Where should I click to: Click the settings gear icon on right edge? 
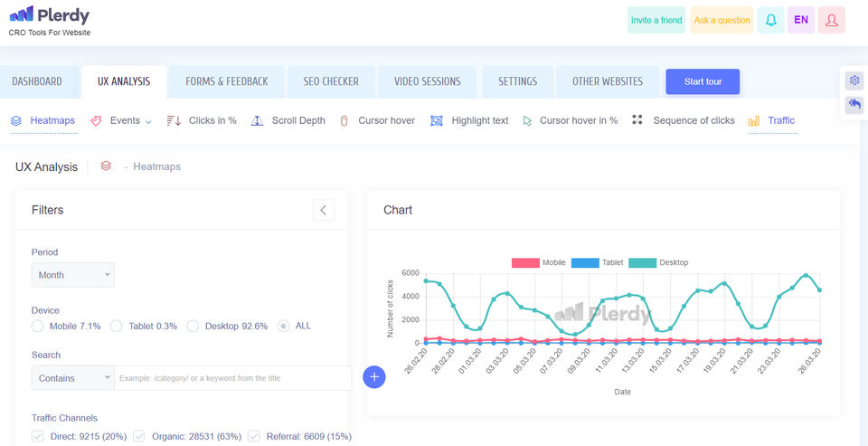[x=854, y=81]
